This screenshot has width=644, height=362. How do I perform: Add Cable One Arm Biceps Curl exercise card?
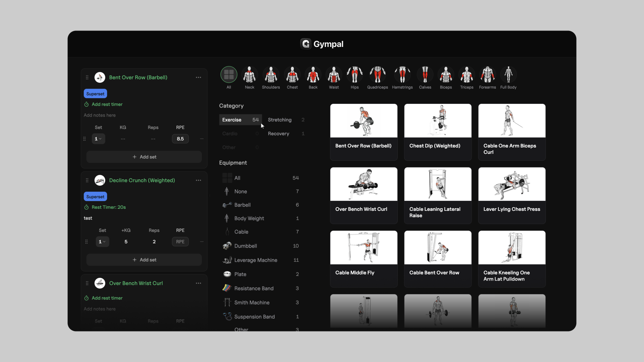click(x=512, y=132)
